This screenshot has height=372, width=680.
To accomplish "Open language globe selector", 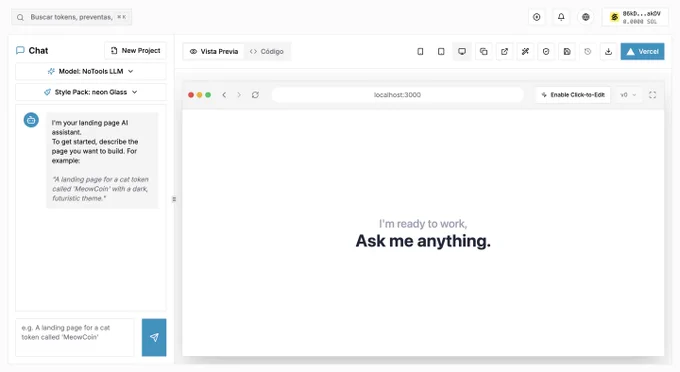I will 586,17.
